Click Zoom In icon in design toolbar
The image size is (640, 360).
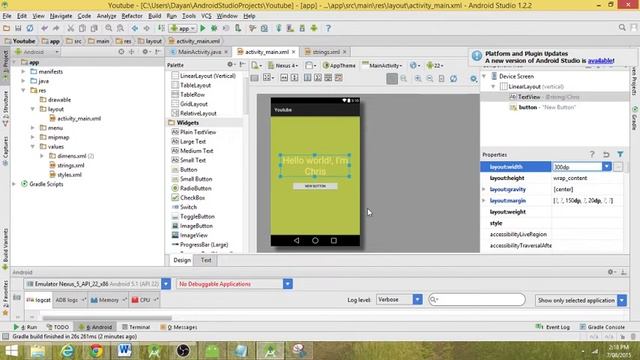point(418,78)
